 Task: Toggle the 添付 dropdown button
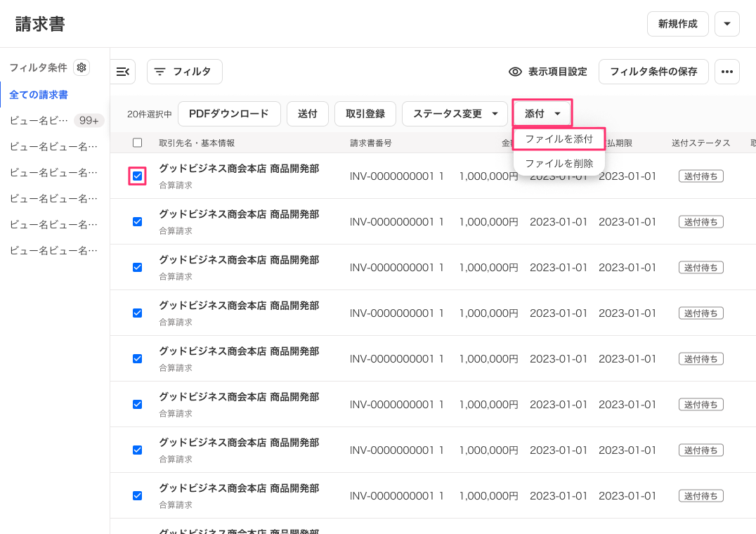(542, 114)
